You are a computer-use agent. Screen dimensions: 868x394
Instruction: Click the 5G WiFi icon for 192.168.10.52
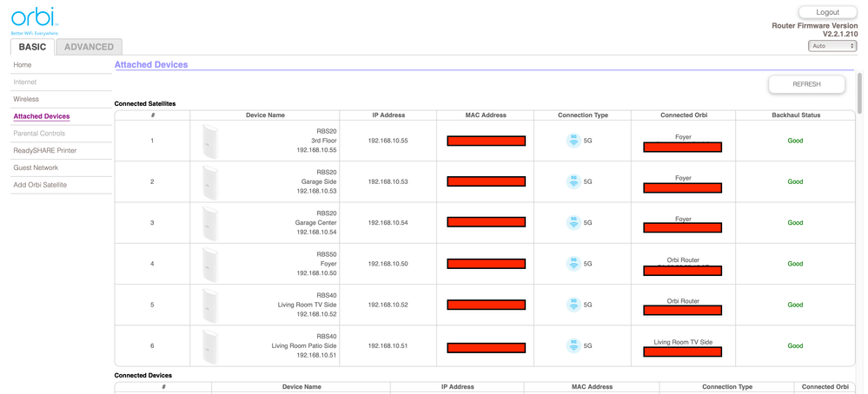pyautogui.click(x=573, y=305)
